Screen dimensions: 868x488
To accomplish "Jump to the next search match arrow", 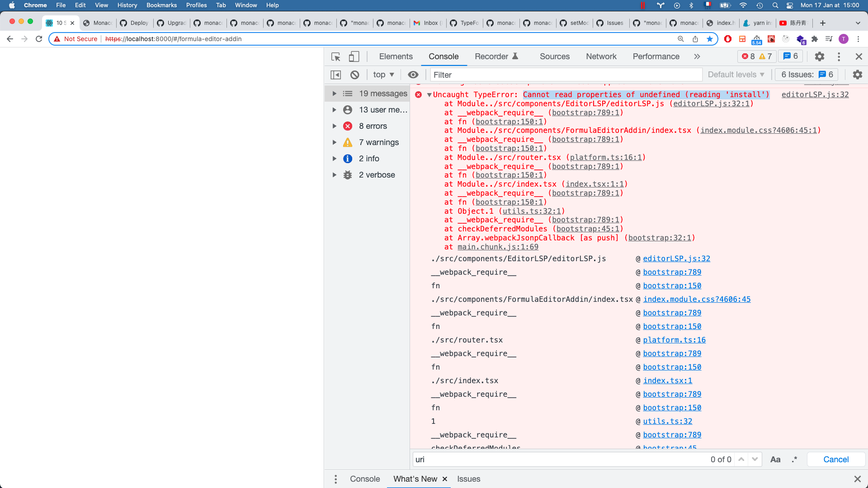I will tap(754, 459).
